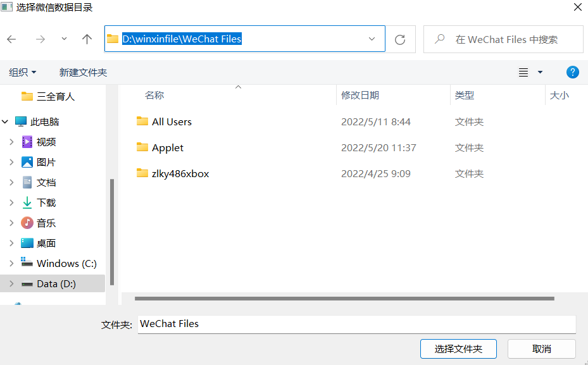Expand the Windows (C:) drive node

coord(11,263)
